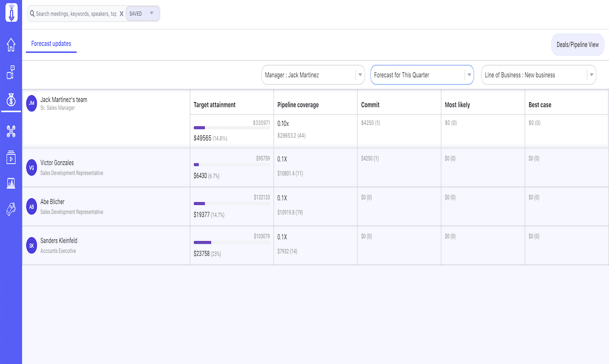609x364 pixels.
Task: Open the video meetings sidebar icon
Action: coord(11,72)
